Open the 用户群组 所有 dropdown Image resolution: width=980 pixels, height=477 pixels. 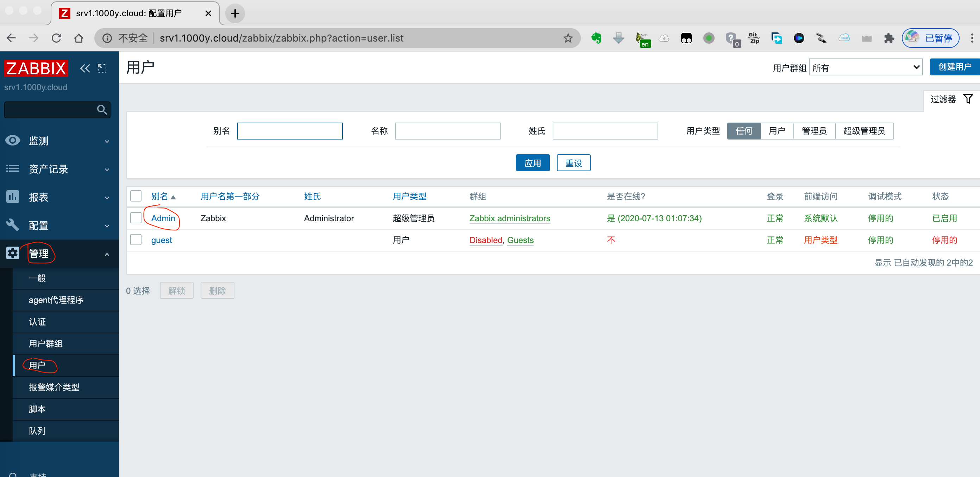[866, 67]
